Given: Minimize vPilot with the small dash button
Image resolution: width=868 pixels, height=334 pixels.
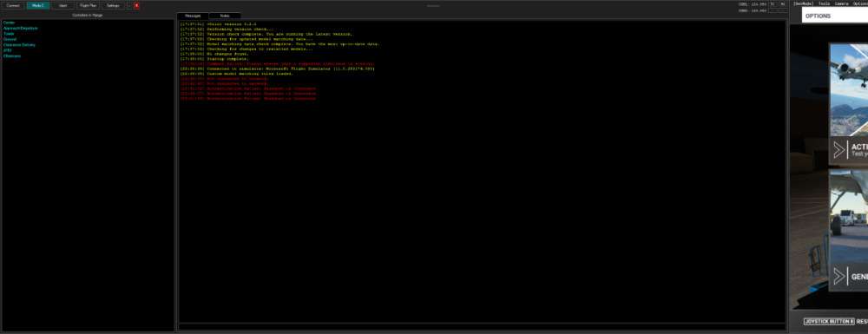Looking at the screenshot, I should (x=129, y=5).
